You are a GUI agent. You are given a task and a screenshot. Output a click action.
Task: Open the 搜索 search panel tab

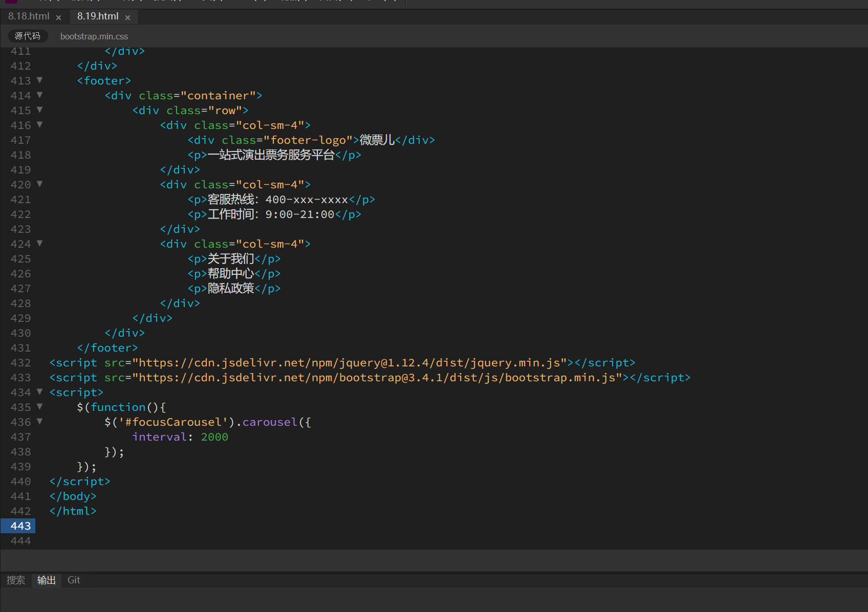point(16,580)
